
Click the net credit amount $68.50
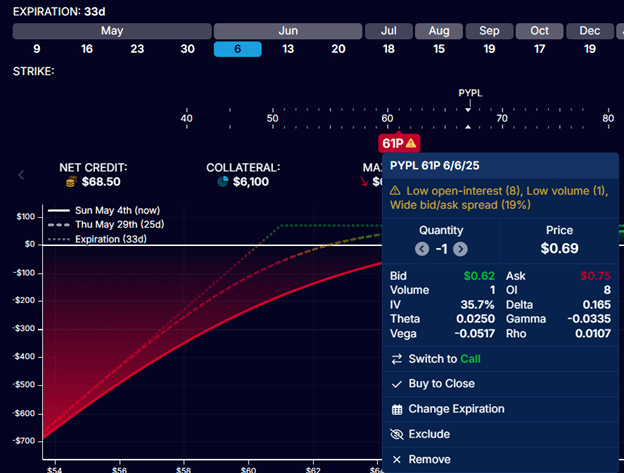[101, 182]
